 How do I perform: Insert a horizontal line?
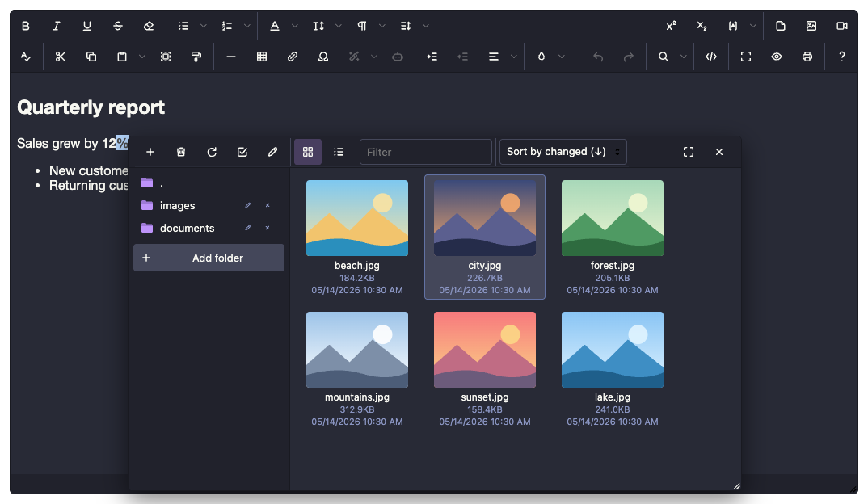pos(231,57)
